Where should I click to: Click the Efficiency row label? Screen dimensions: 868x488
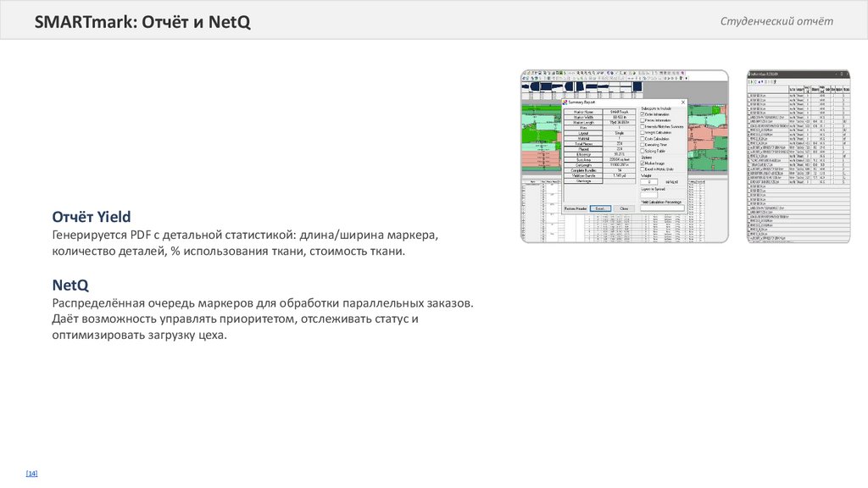[583, 154]
